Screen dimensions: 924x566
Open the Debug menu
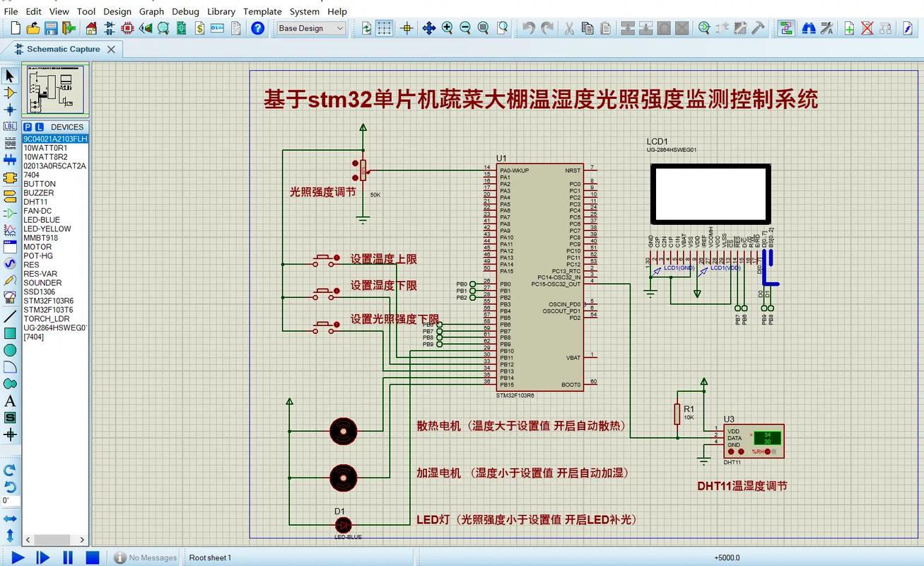coord(185,11)
